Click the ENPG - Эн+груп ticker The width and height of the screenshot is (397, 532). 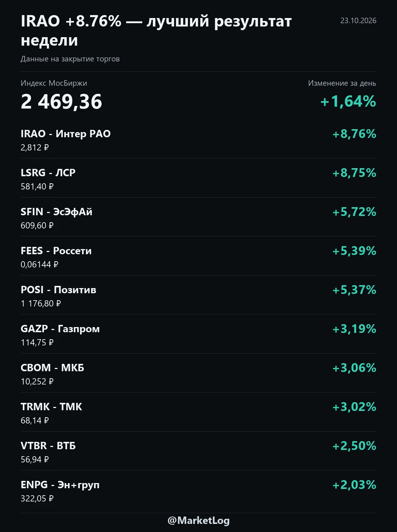coord(60,485)
